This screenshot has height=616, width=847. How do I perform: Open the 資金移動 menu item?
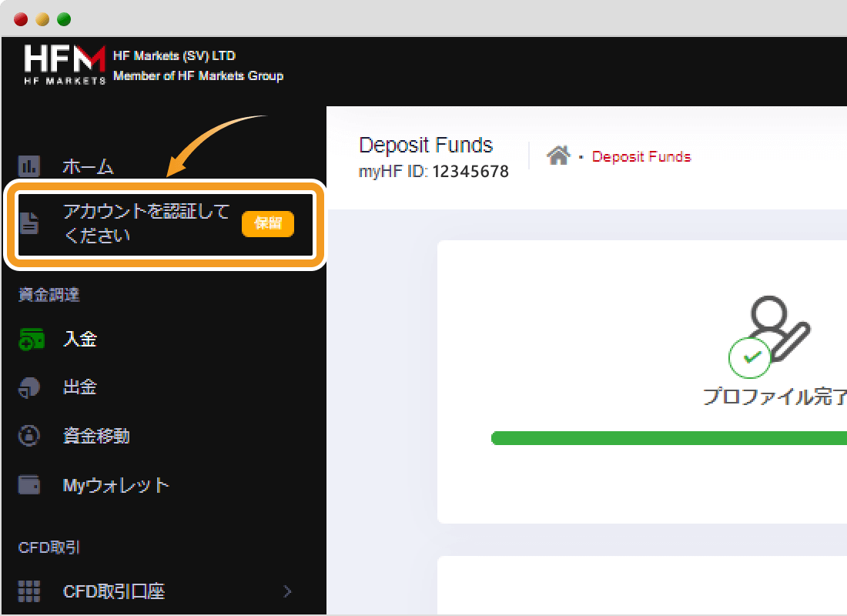[x=96, y=436]
